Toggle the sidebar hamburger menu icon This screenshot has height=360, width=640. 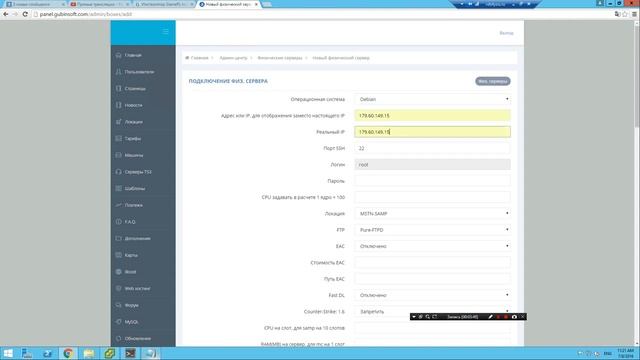(x=165, y=31)
